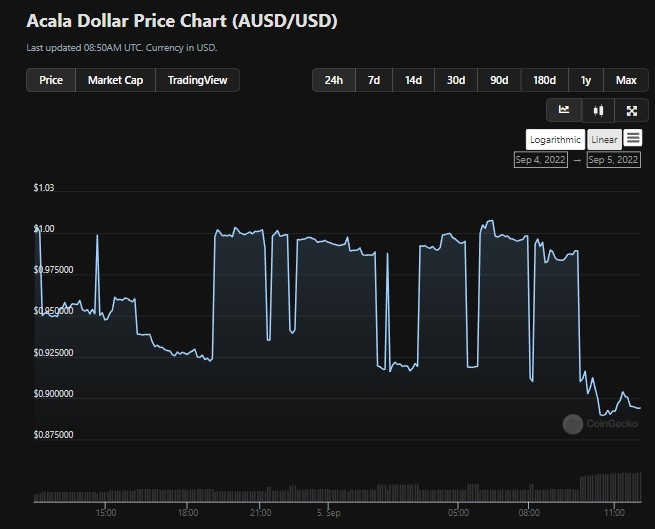Edit start date Sep 4, 2022
The image size is (655, 529).
[541, 160]
